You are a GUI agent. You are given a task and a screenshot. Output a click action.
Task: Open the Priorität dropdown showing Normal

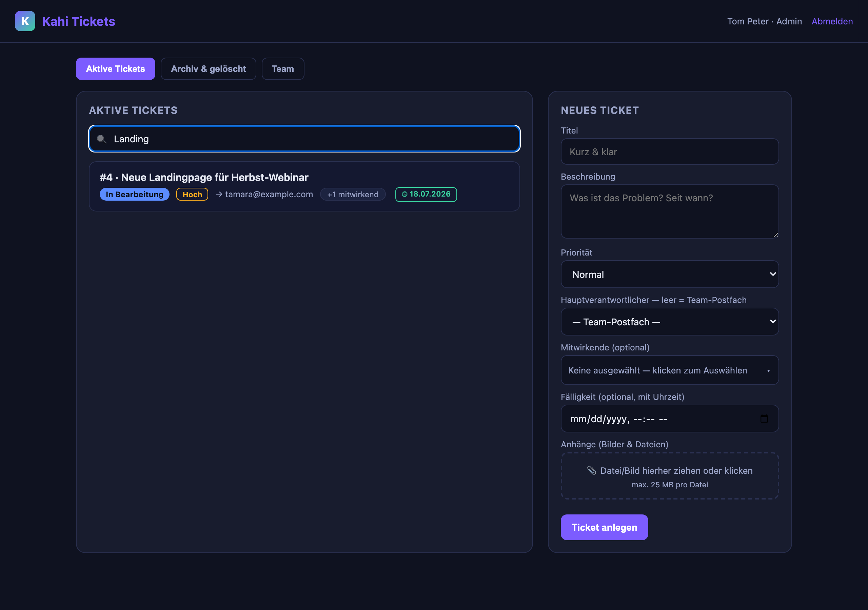670,274
